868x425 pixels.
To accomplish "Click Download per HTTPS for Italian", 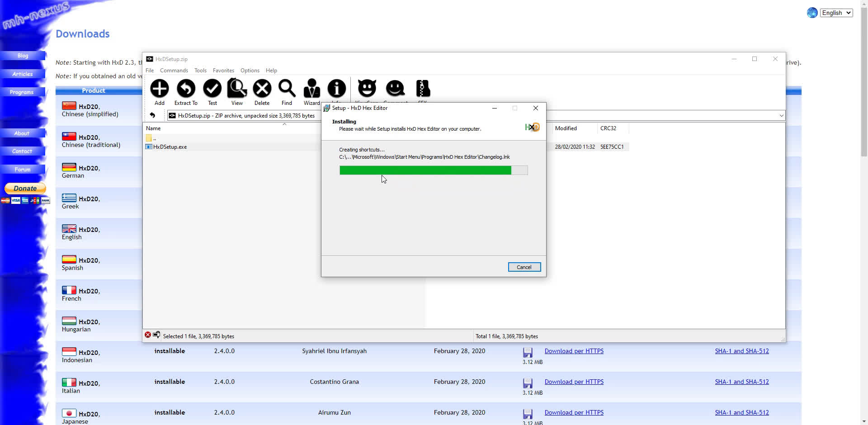I will (574, 382).
